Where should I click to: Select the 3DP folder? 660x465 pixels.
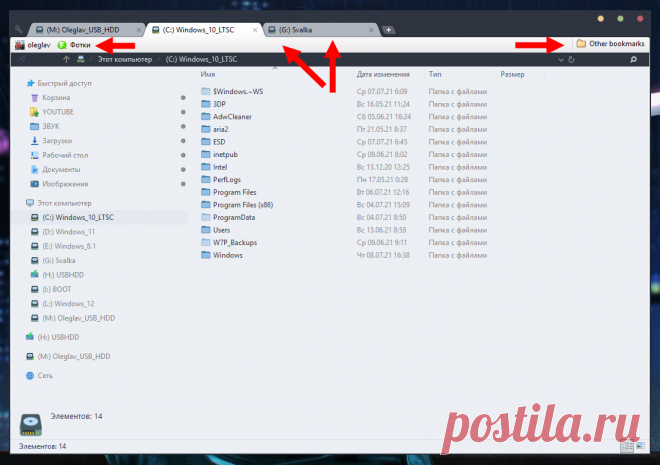[x=213, y=104]
